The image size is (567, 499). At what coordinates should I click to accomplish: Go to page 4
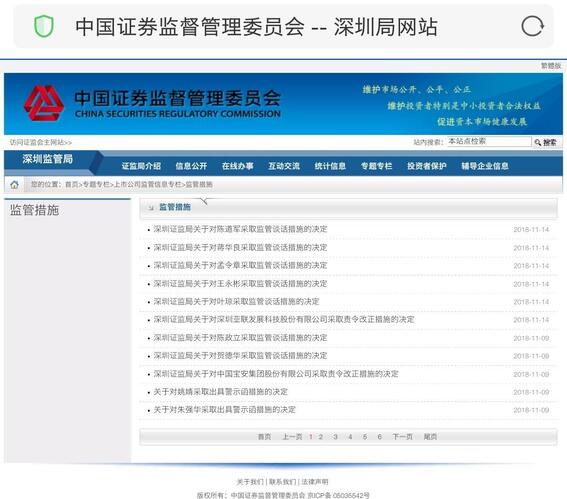350,437
